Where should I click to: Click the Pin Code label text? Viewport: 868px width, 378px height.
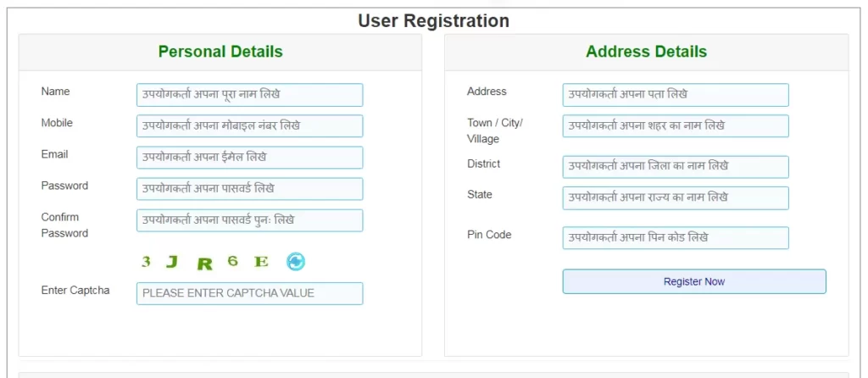click(489, 235)
